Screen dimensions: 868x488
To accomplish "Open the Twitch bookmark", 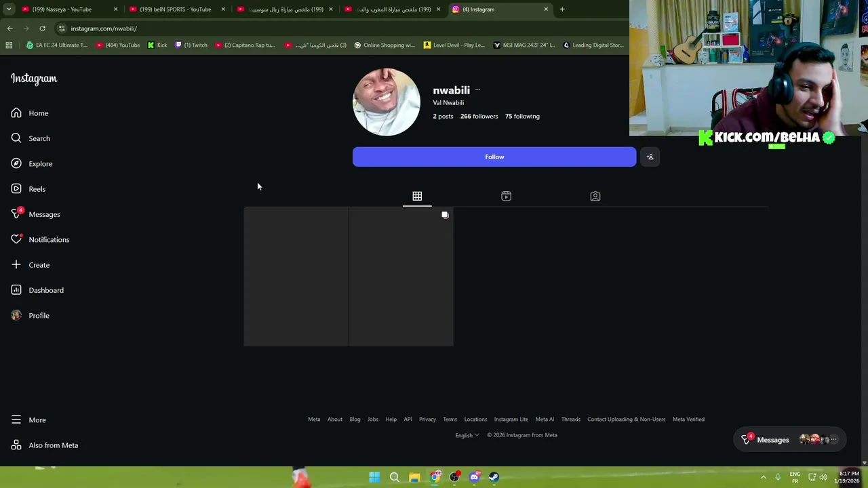I will coord(191,45).
